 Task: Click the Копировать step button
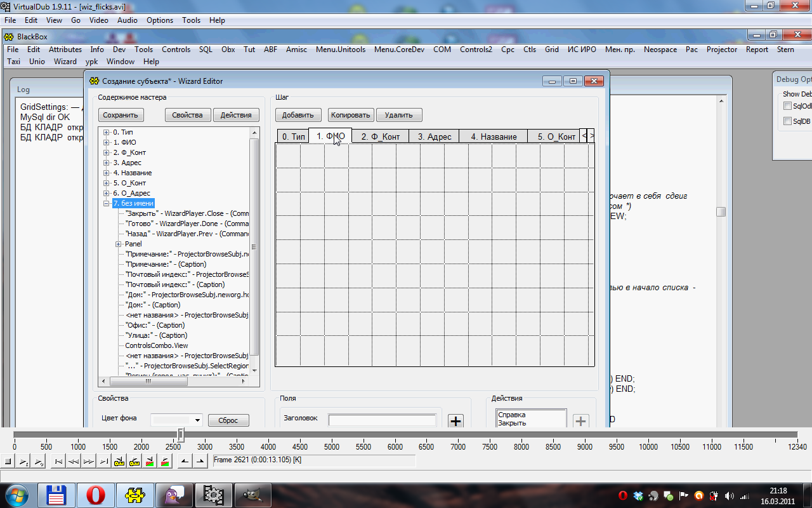click(351, 115)
